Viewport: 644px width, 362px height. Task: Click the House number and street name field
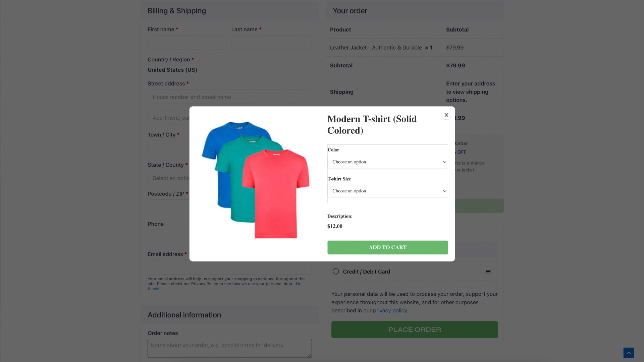229,97
